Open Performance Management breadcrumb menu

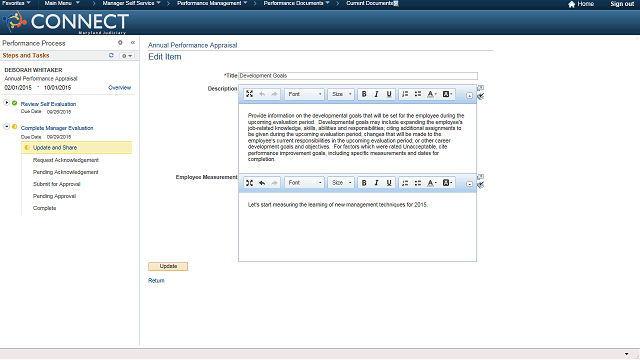[212, 3]
